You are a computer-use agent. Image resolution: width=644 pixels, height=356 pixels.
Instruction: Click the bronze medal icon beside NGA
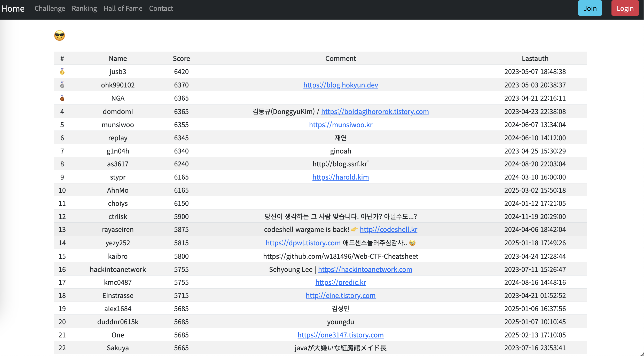62,98
